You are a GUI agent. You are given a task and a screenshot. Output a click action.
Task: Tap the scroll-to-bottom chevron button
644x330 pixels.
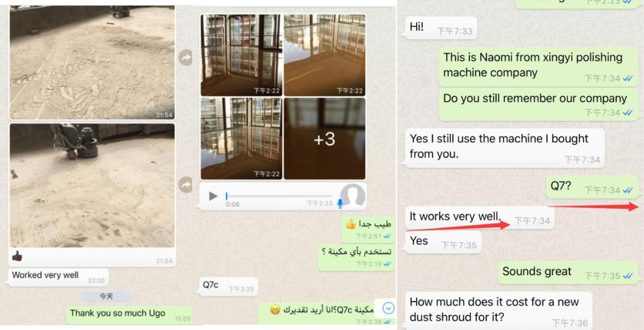click(x=388, y=308)
